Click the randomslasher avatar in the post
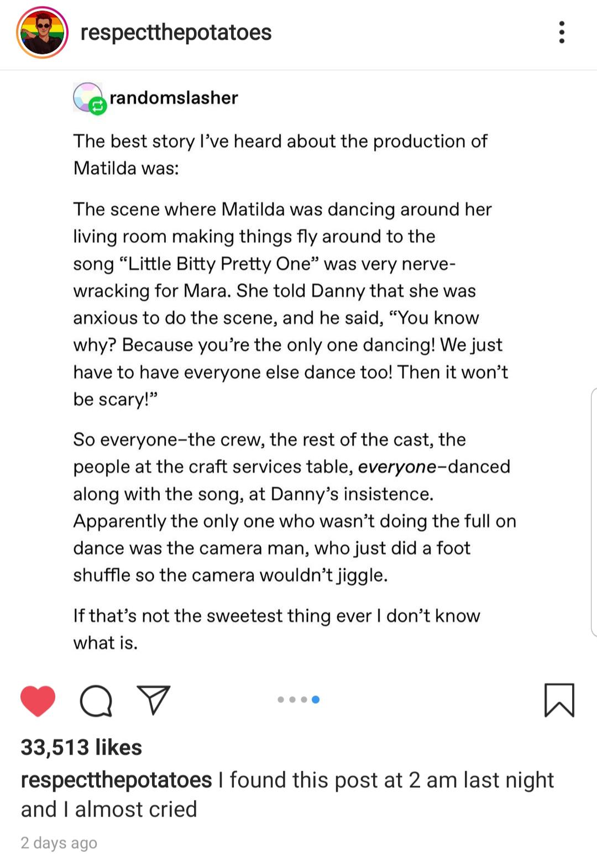The image size is (597, 868). coord(87,96)
